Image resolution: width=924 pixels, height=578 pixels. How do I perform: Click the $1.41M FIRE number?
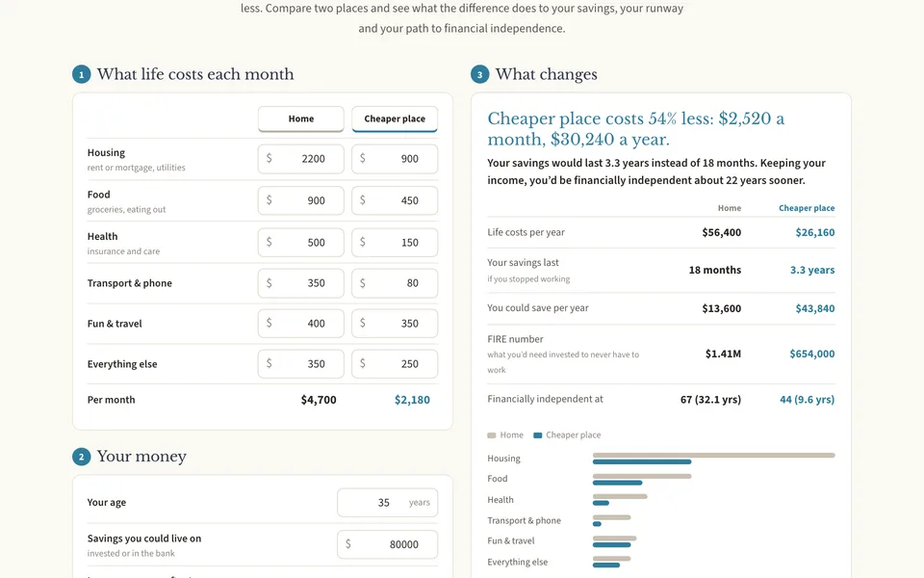tap(723, 354)
